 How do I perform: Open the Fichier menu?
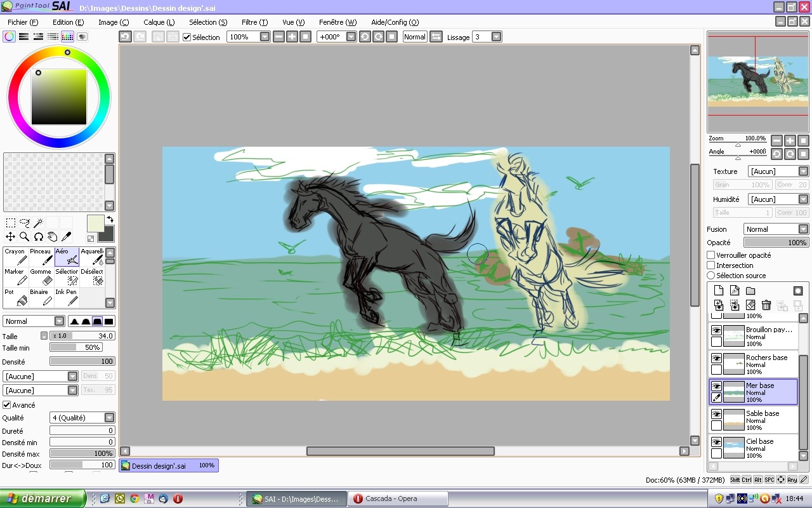coord(22,22)
